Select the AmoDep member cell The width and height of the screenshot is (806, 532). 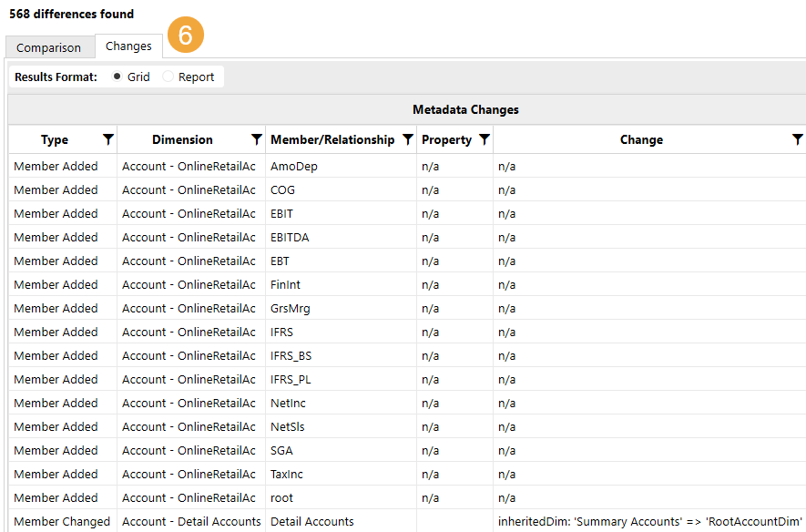pos(293,167)
